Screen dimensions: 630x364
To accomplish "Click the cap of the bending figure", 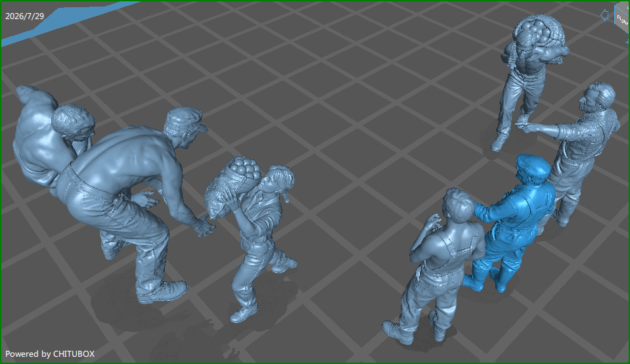I will coord(184,120).
